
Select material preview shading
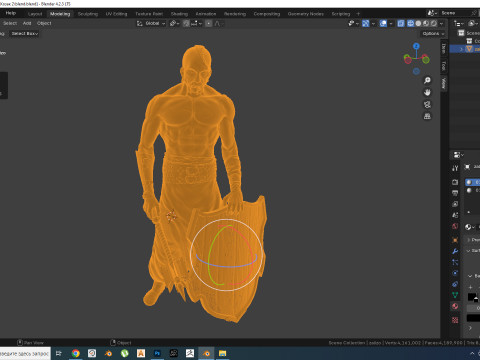(x=426, y=23)
